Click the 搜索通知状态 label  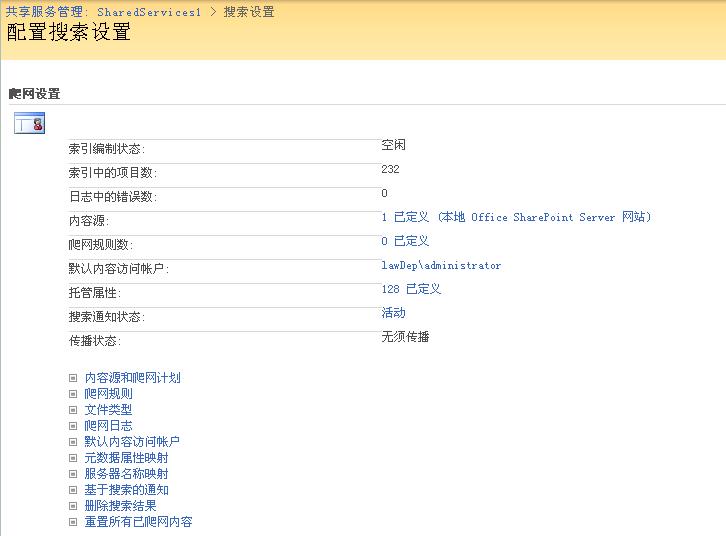[x=107, y=318]
